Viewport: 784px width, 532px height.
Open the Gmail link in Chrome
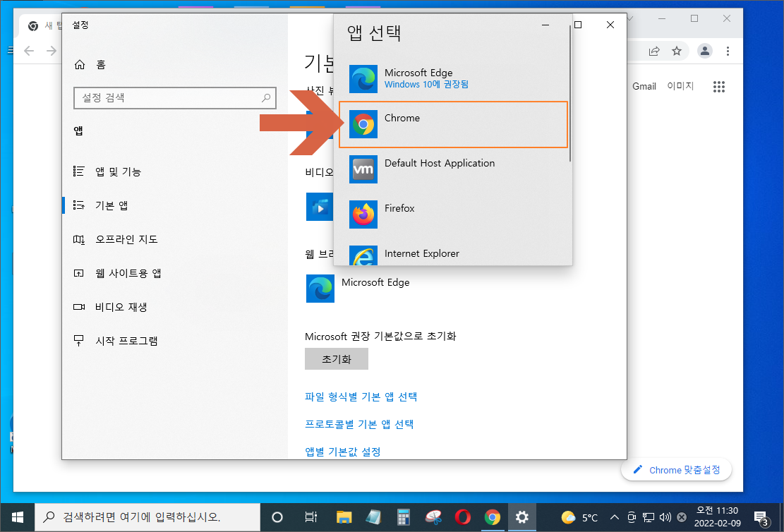tap(644, 87)
